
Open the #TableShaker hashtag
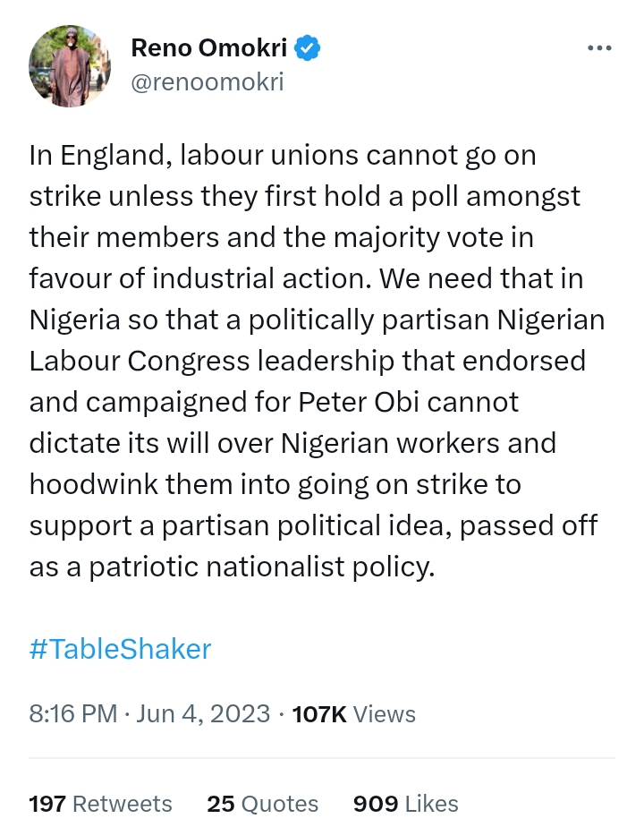pyautogui.click(x=120, y=649)
